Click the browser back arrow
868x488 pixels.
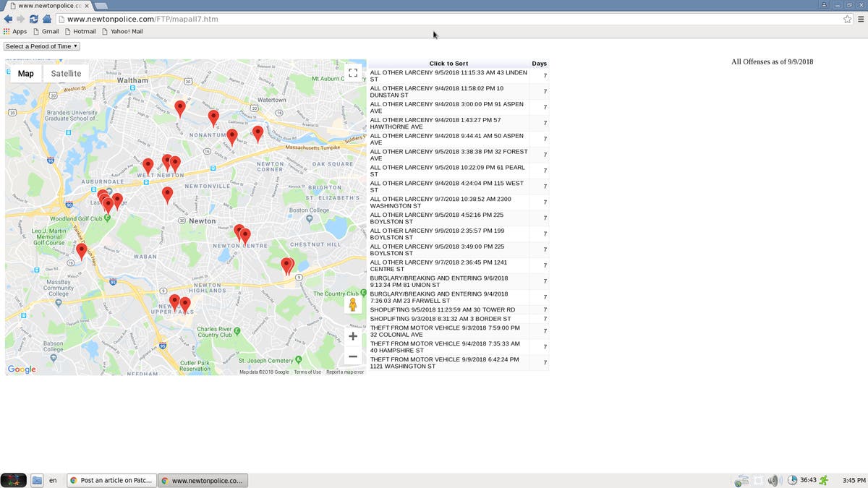[8, 19]
